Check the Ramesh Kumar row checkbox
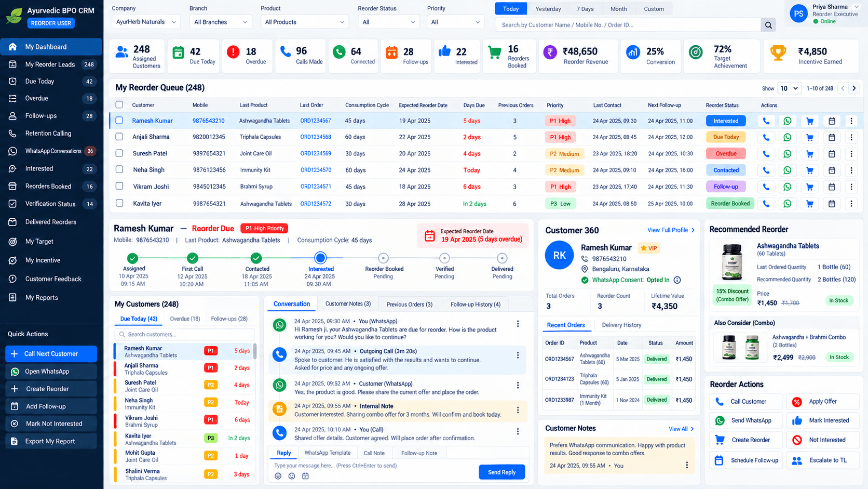The image size is (868, 489). coord(119,121)
